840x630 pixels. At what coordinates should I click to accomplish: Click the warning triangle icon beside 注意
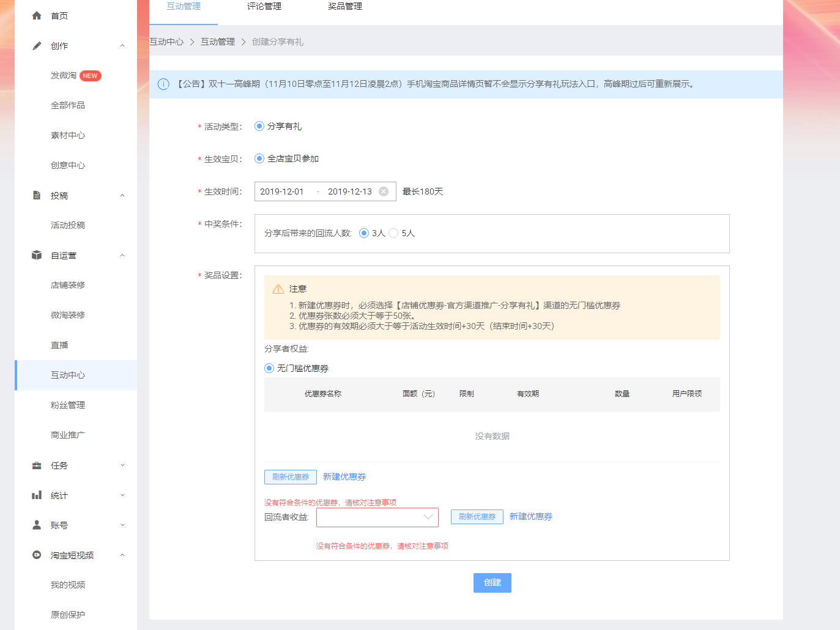(x=278, y=289)
